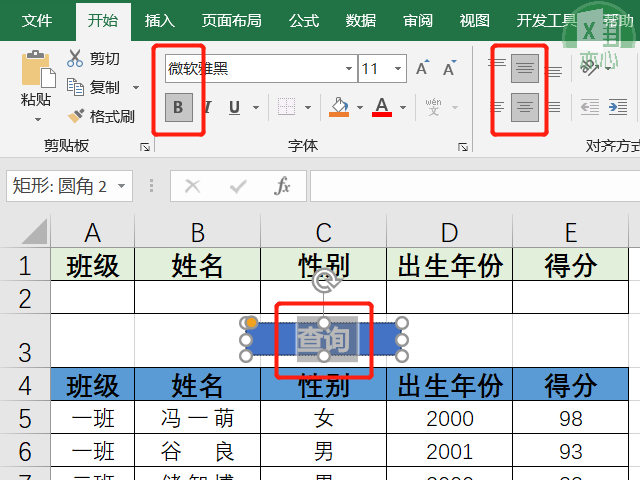Click cell 一班 in row 6
The width and height of the screenshot is (640, 480).
click(x=93, y=451)
